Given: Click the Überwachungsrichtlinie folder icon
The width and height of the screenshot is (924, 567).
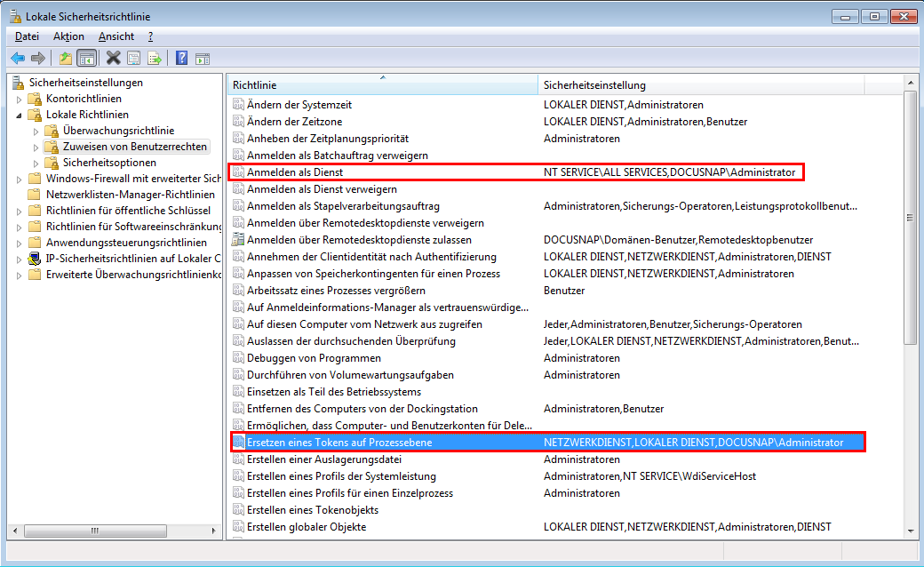Looking at the screenshot, I should (x=52, y=131).
